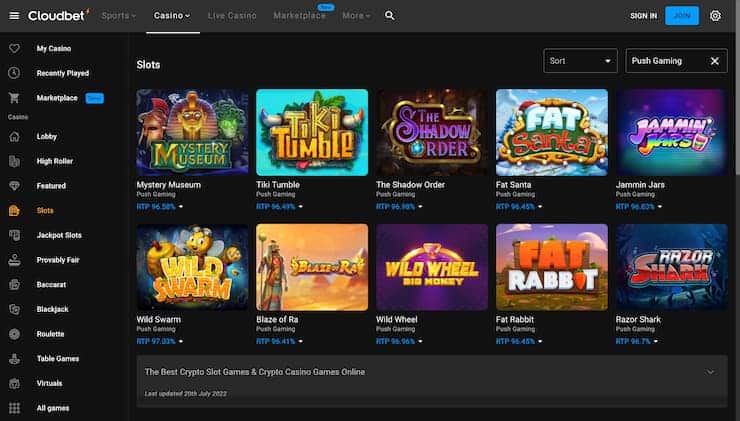Go to Live Casino tab
Screen dimensions: 740x421
coord(232,16)
